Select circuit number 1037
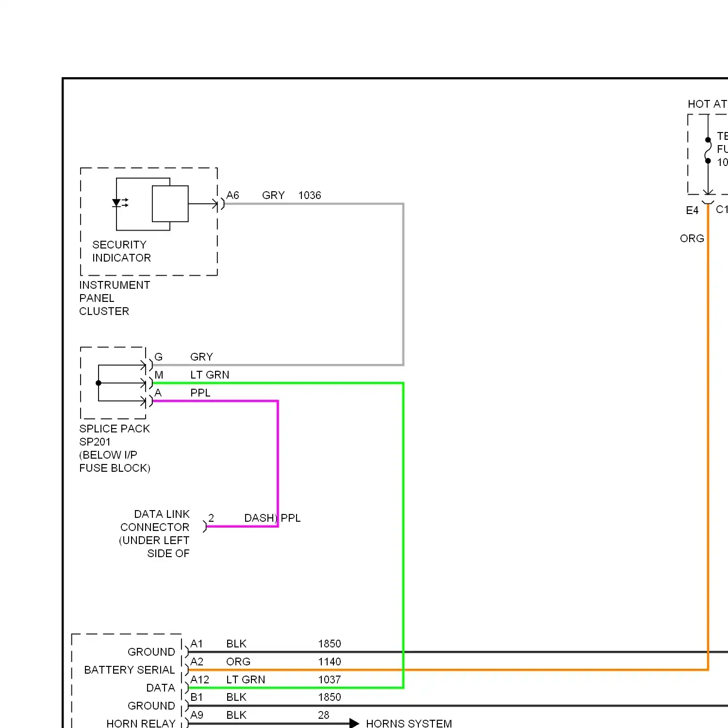The height and width of the screenshot is (728, 728). point(330,679)
